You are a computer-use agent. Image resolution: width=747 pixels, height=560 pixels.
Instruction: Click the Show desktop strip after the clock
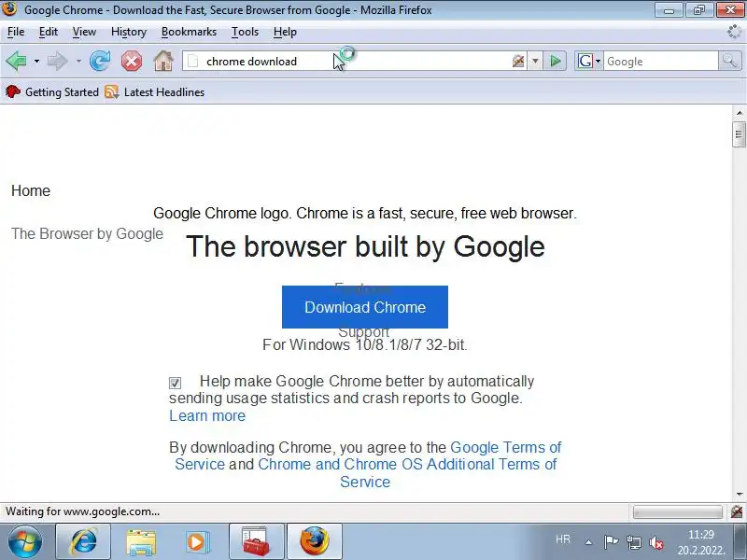tap(739, 541)
